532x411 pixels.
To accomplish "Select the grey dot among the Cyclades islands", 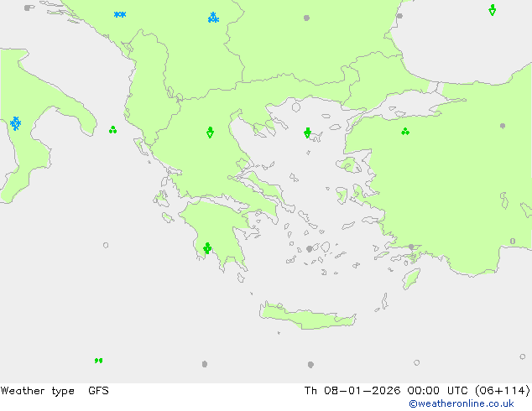I will click(309, 249).
